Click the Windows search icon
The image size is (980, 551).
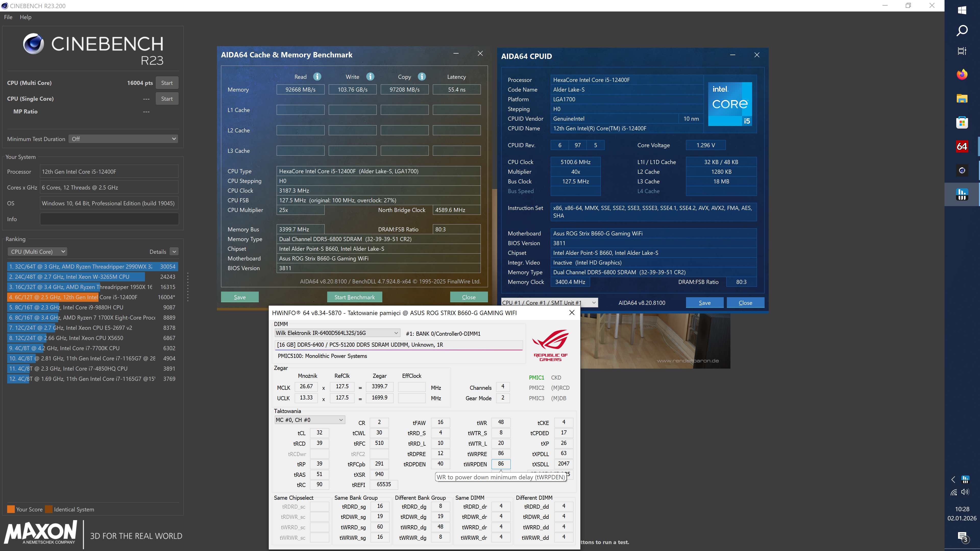pos(962,30)
